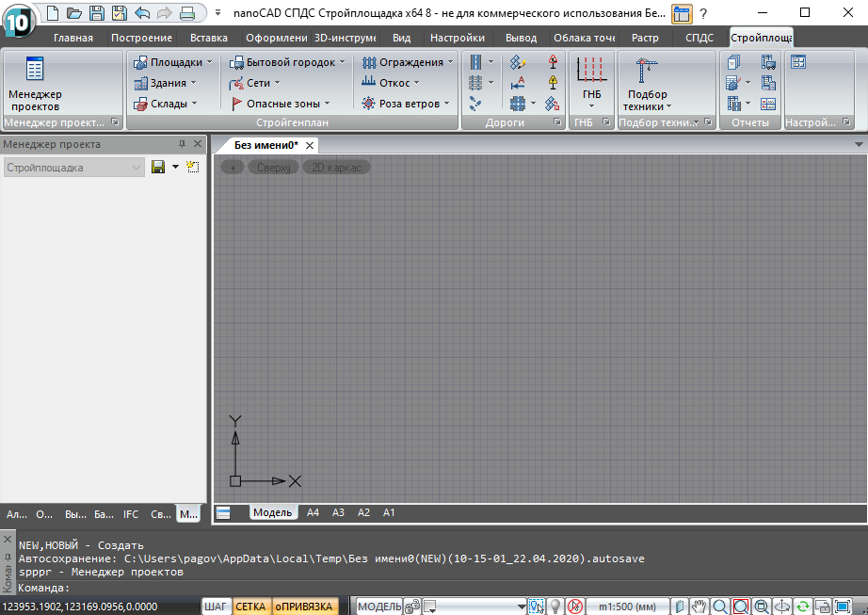Toggle the crossed-out cursor selection icon
The width and height of the screenshot is (868, 615).
pyautogui.click(x=575, y=607)
